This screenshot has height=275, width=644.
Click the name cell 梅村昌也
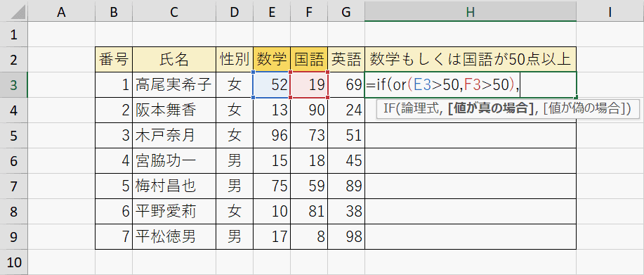coord(174,186)
